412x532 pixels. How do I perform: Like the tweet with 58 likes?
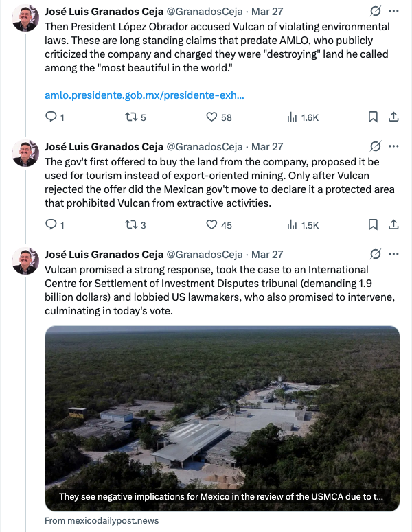[x=212, y=117]
